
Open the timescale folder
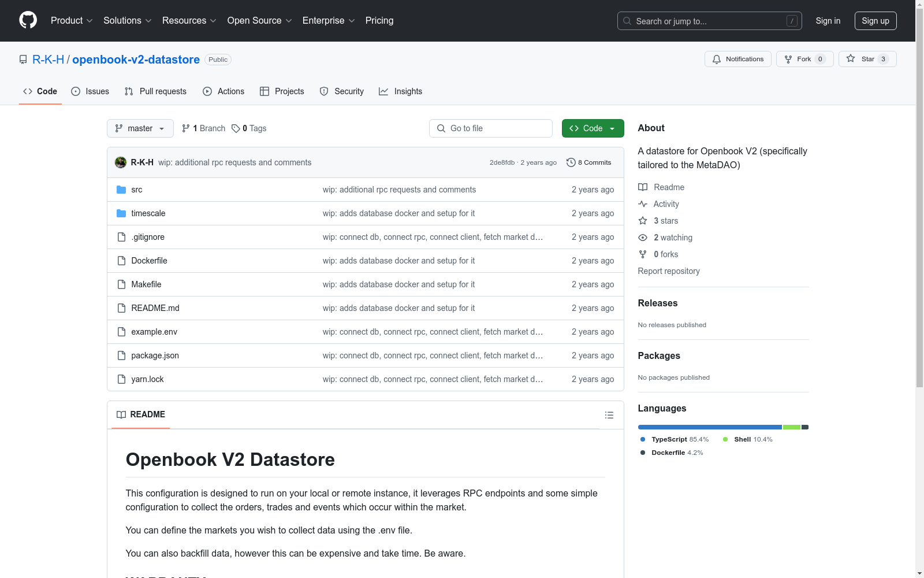(x=148, y=213)
